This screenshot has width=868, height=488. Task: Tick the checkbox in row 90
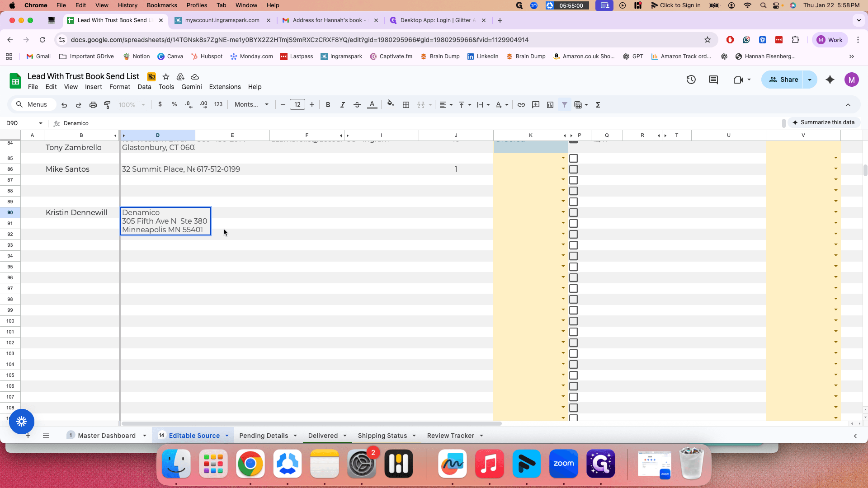(x=574, y=213)
